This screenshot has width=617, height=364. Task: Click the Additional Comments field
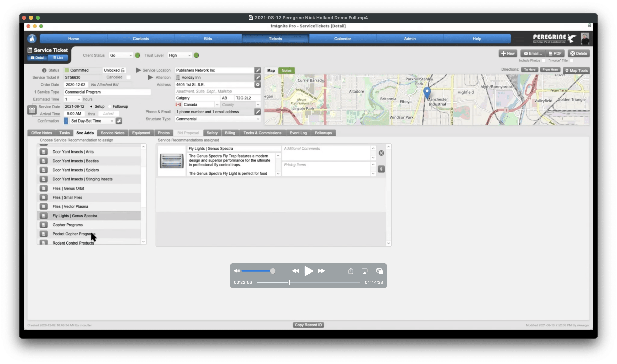pyautogui.click(x=326, y=153)
